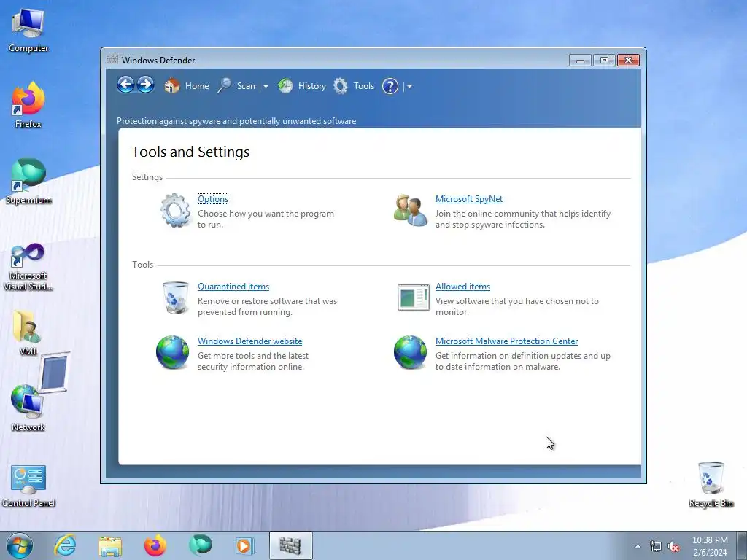
Task: Select the Network desktop icon
Action: (28, 407)
